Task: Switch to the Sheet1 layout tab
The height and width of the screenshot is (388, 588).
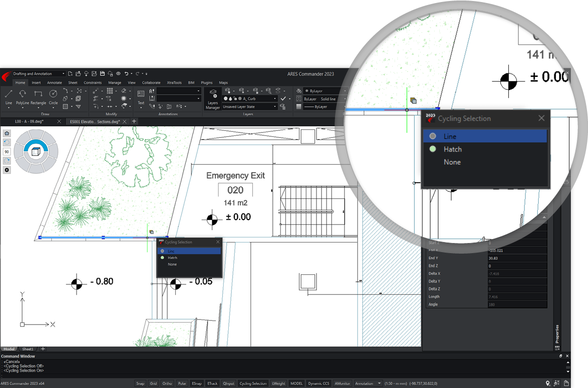Action: coord(28,349)
